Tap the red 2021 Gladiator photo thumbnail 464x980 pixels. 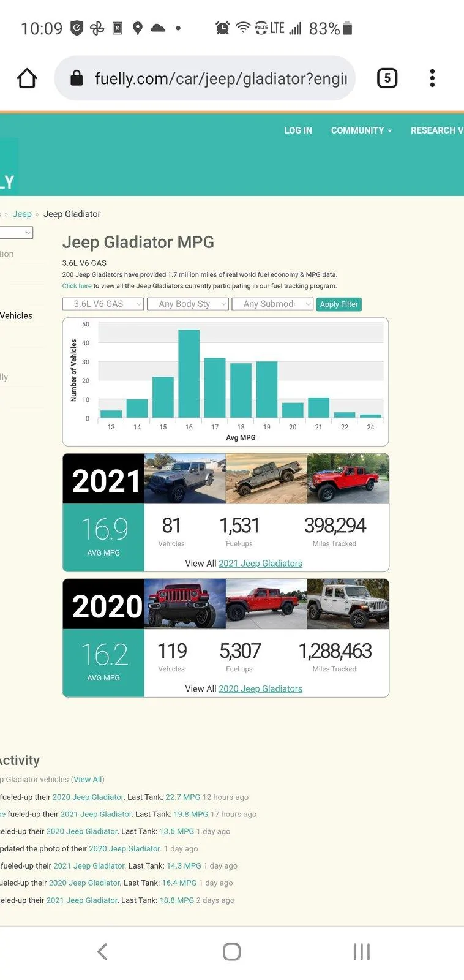[348, 479]
